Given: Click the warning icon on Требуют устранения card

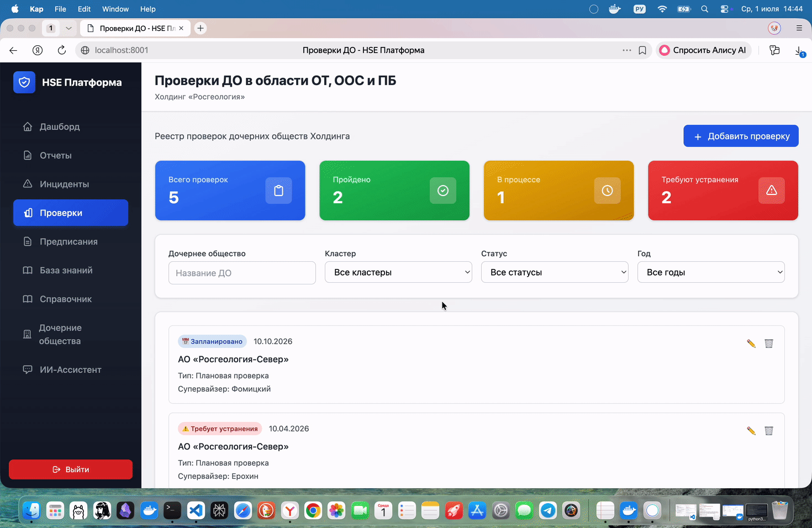Looking at the screenshot, I should [x=772, y=191].
